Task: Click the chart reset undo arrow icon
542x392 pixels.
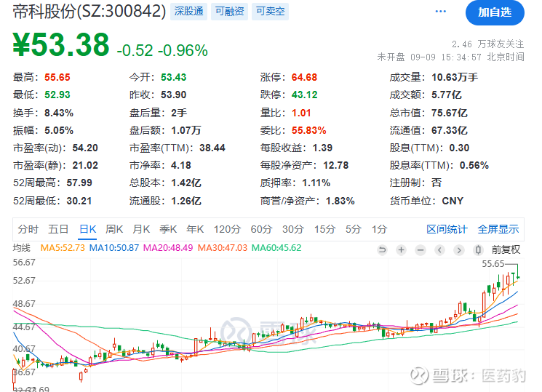Action: [x=382, y=249]
